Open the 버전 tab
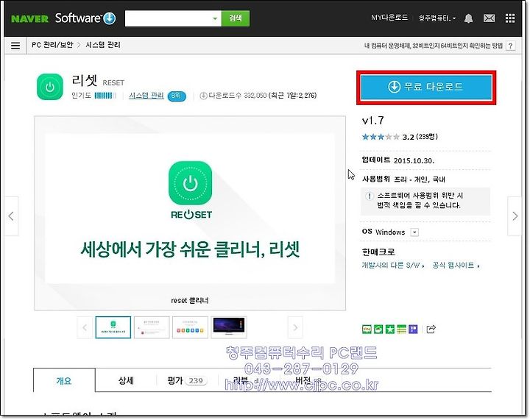 (x=307, y=380)
